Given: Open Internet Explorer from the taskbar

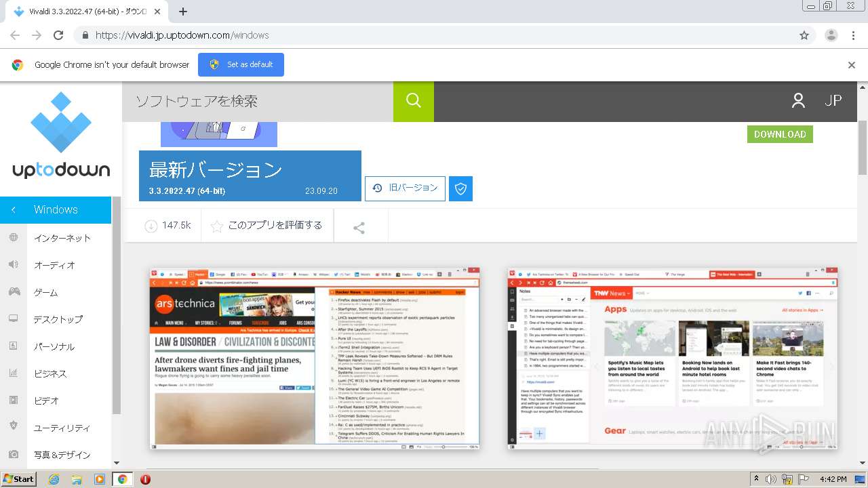Looking at the screenshot, I should pyautogui.click(x=54, y=479).
